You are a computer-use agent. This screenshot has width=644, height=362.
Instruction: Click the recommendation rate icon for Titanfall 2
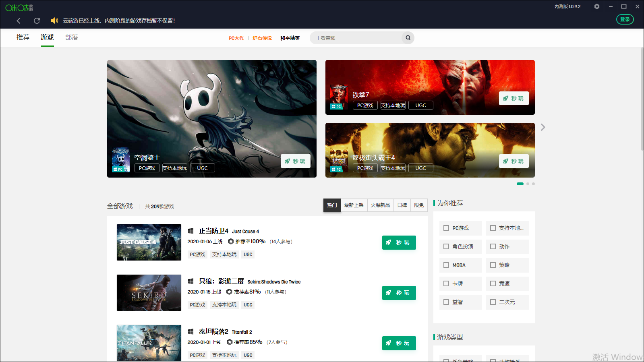(x=230, y=342)
